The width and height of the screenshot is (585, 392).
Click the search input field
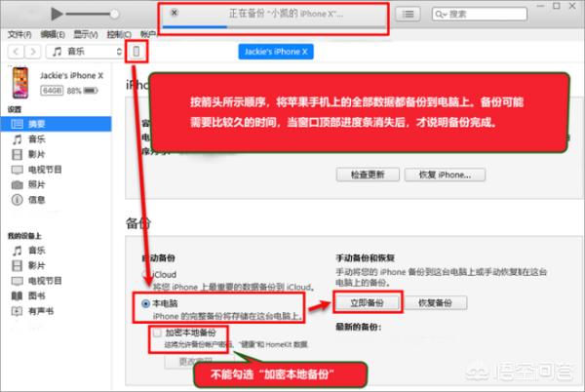(480, 15)
